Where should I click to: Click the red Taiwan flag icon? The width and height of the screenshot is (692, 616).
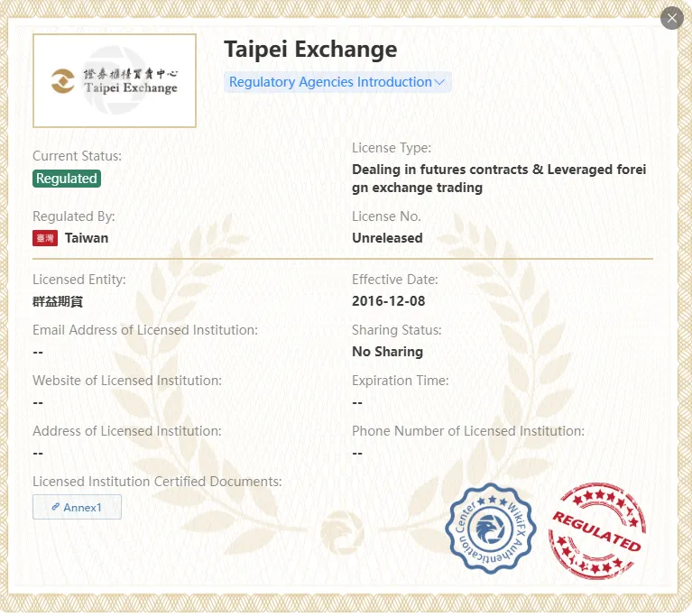[45, 238]
